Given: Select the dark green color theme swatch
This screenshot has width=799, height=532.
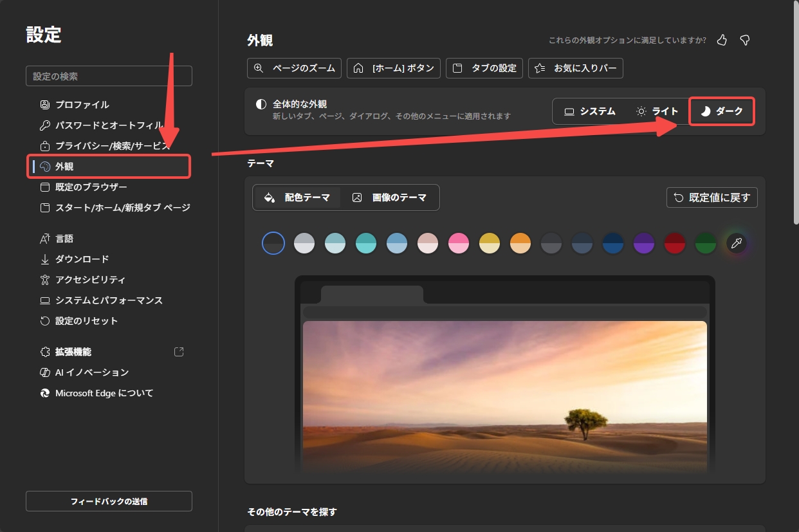Looking at the screenshot, I should [x=706, y=243].
